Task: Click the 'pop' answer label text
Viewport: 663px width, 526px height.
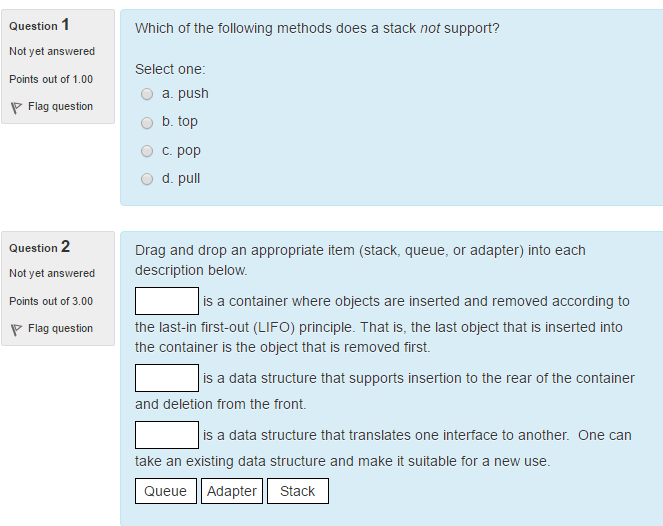Action: [189, 151]
